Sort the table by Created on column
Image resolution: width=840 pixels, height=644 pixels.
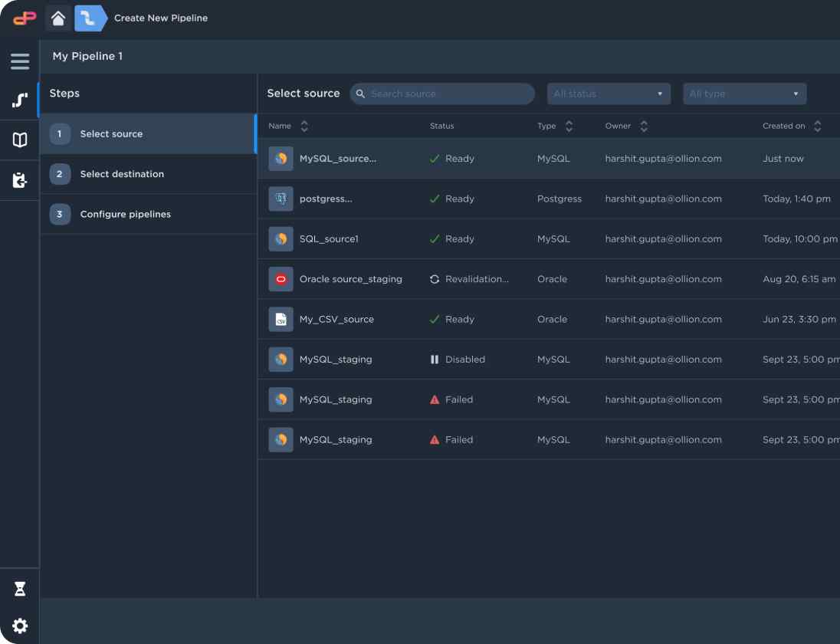[818, 126]
